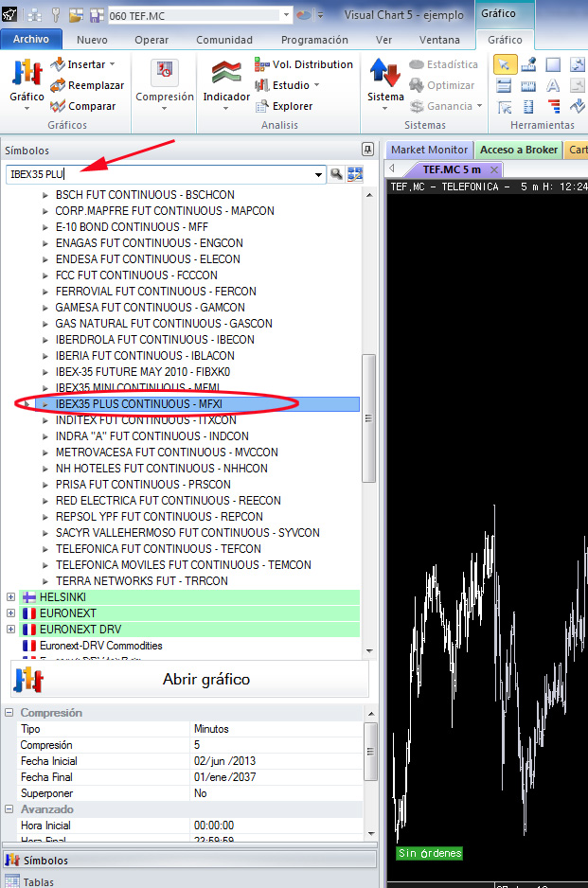Toggle the Símbolos panel auto-hide pin
Viewport: 588px width, 888px height.
click(367, 150)
